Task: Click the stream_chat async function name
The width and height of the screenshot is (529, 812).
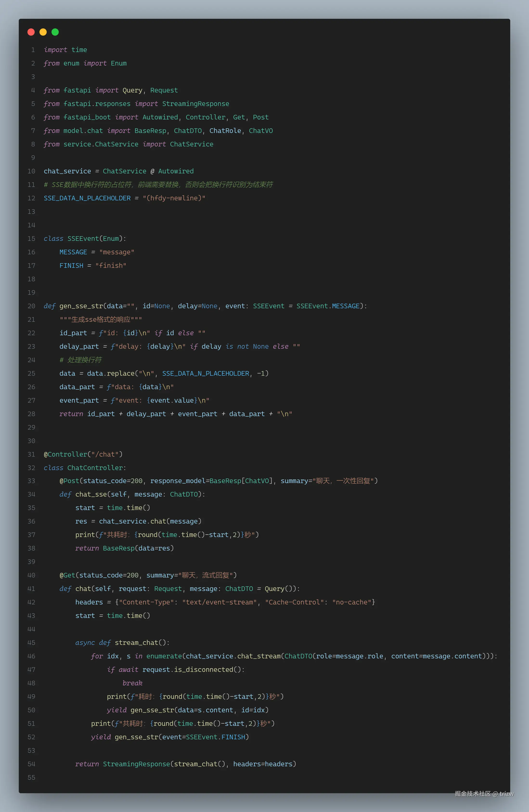Action: click(136, 643)
